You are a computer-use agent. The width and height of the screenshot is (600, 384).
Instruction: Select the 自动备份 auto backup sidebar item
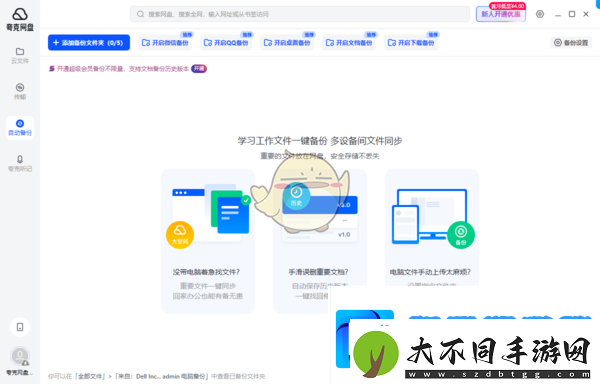(x=20, y=127)
